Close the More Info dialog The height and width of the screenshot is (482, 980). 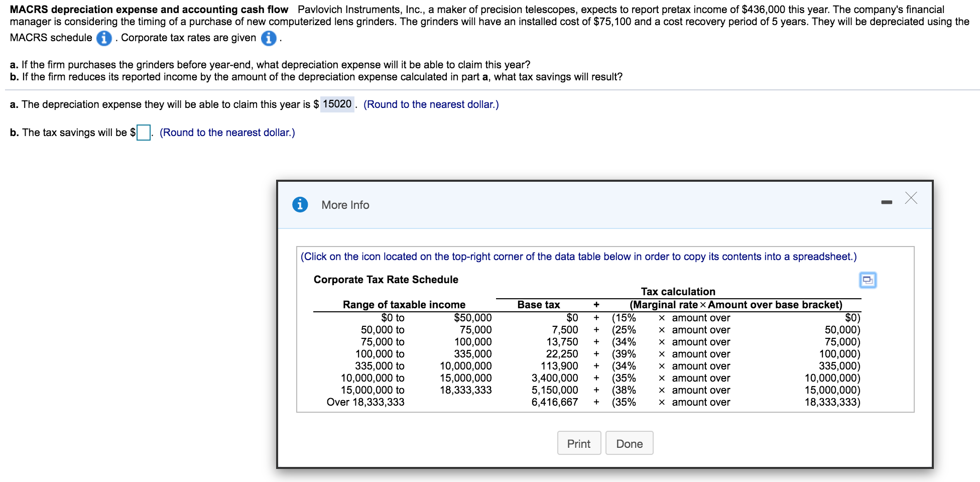coord(911,198)
